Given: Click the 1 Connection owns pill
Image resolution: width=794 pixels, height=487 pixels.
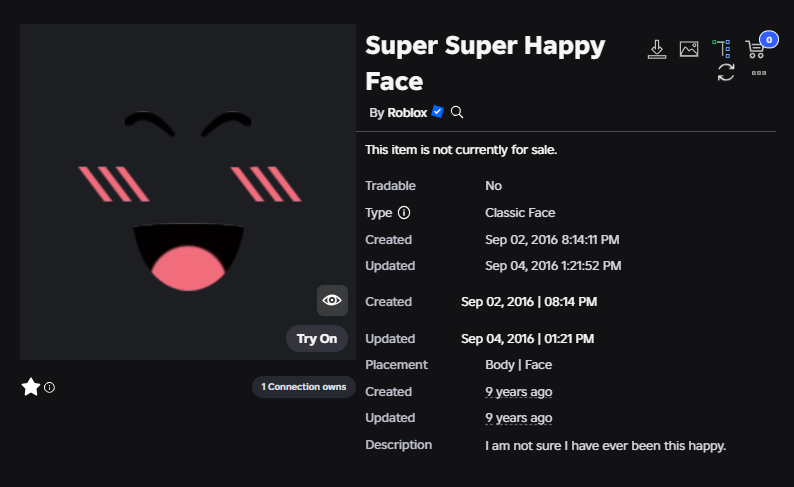Looking at the screenshot, I should [x=304, y=387].
